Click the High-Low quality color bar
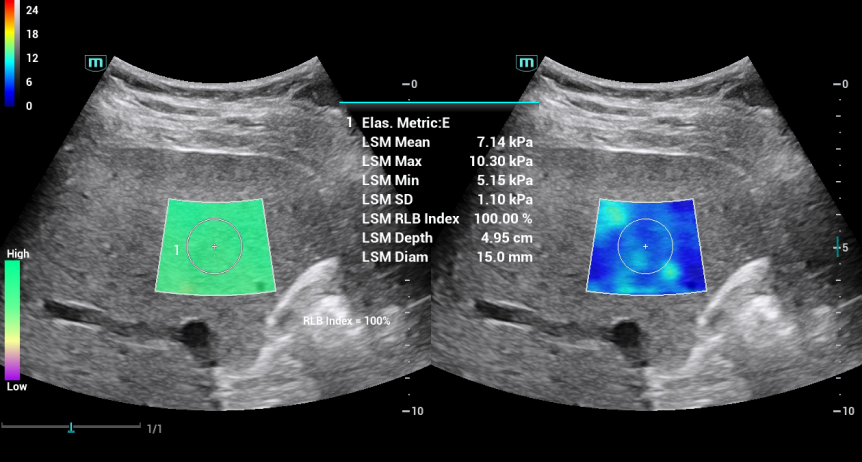The height and width of the screenshot is (462, 862). pos(13,320)
